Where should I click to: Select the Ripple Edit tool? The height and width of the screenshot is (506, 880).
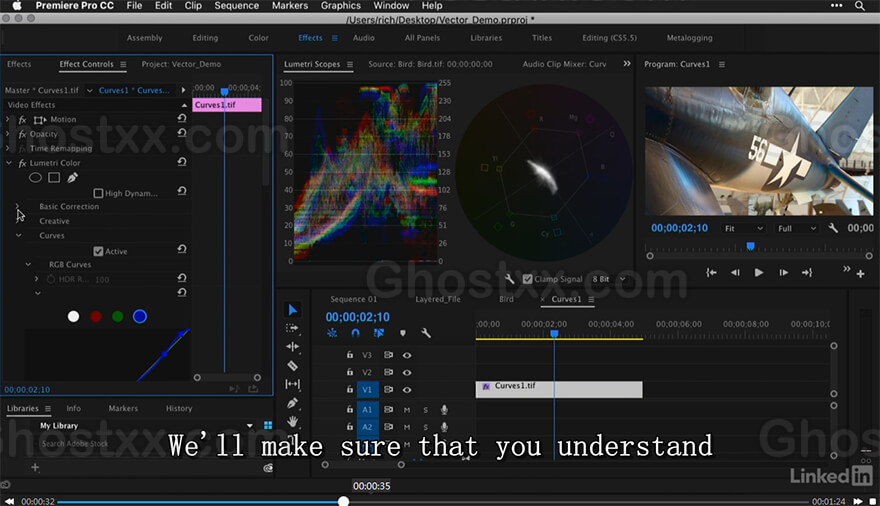coord(292,347)
